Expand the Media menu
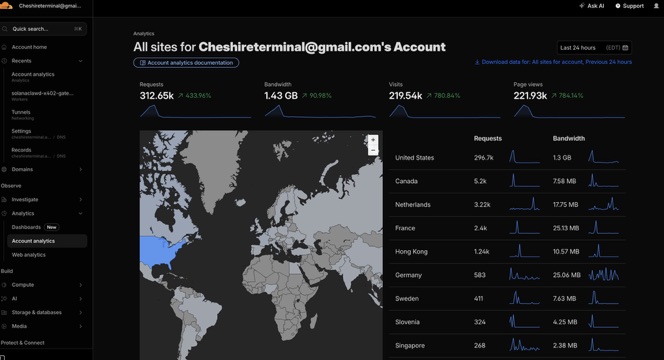Image resolution: width=664 pixels, height=360 pixels. click(80, 326)
